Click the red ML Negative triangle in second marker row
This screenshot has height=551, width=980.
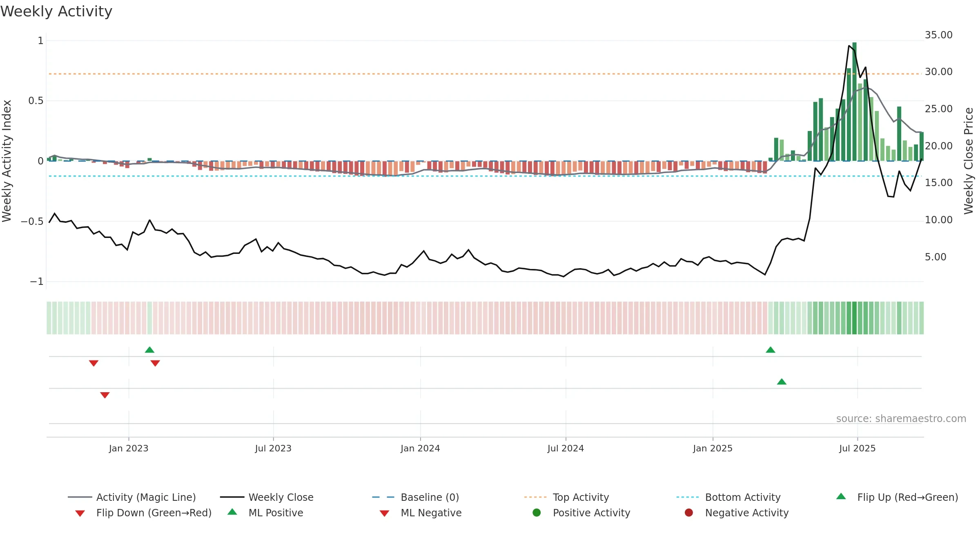click(105, 395)
